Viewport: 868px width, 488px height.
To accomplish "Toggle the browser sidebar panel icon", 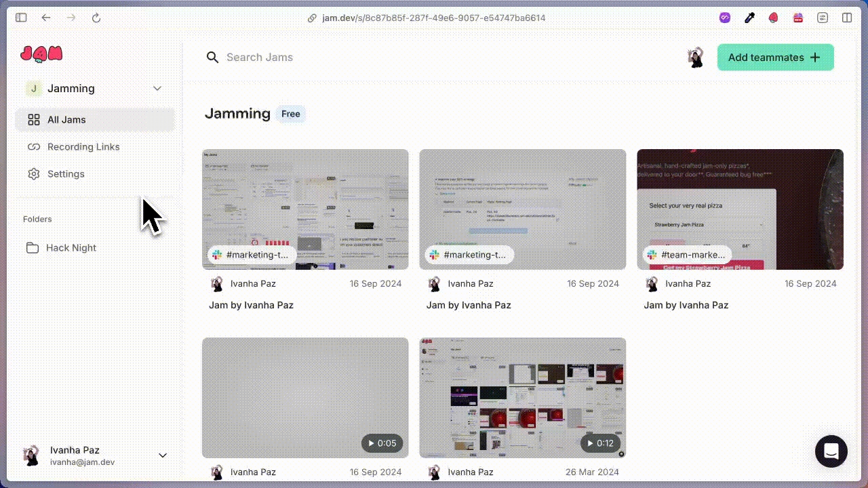I will [x=21, y=18].
